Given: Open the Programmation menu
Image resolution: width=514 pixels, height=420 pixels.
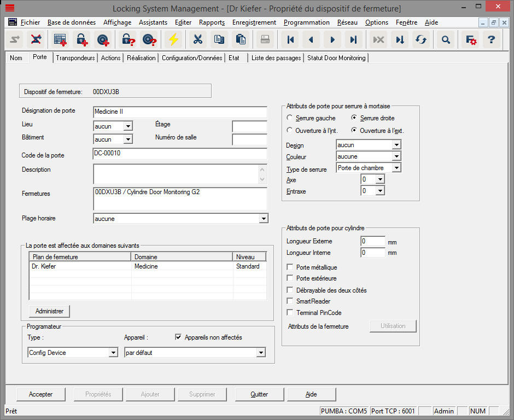Looking at the screenshot, I should click(x=306, y=22).
